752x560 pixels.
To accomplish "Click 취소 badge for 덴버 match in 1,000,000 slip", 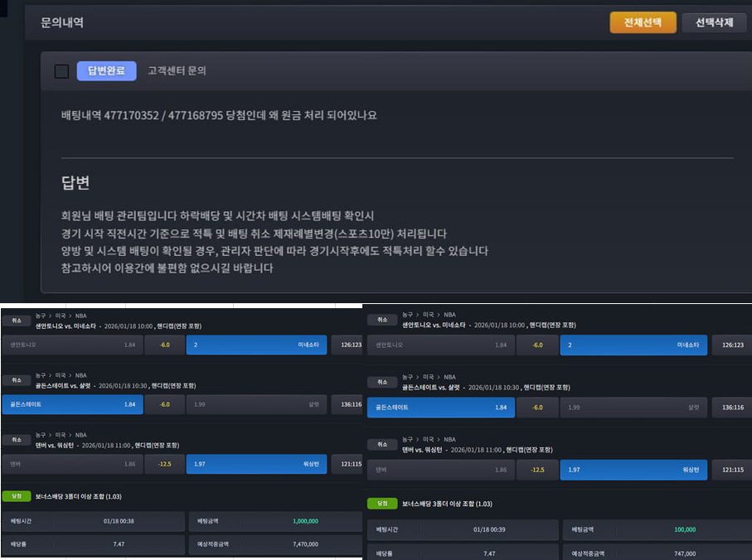I will coord(15,439).
